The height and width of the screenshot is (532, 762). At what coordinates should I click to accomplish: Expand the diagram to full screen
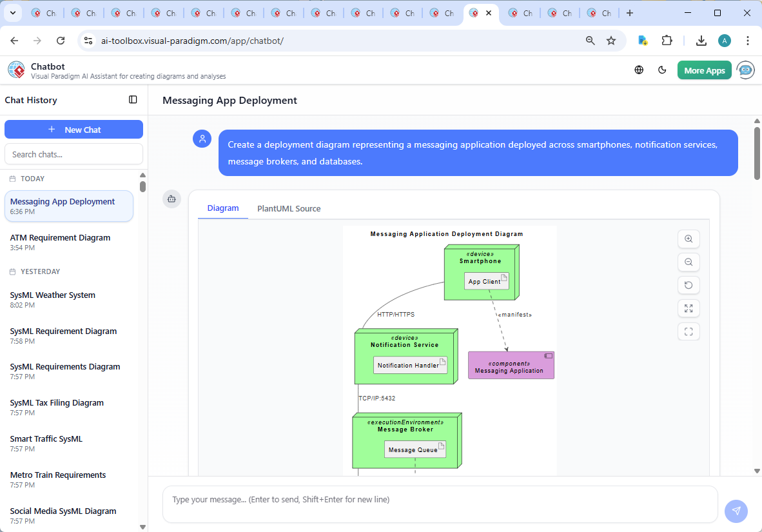pyautogui.click(x=689, y=308)
